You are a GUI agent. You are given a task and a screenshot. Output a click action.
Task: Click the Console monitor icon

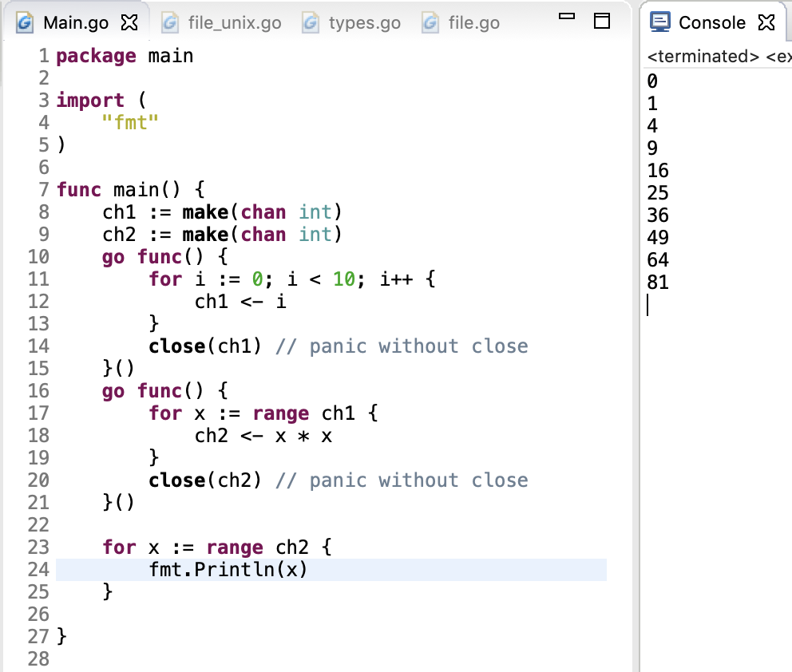click(x=660, y=22)
